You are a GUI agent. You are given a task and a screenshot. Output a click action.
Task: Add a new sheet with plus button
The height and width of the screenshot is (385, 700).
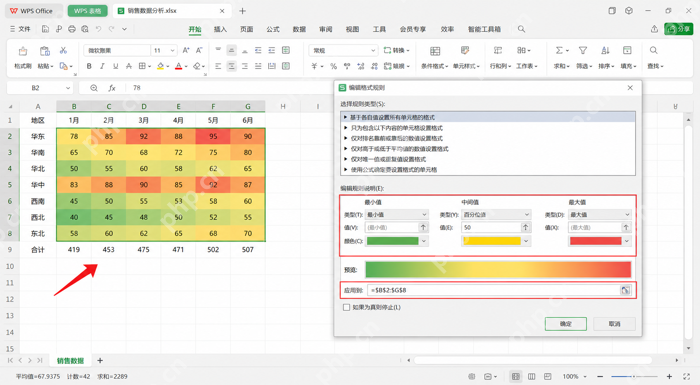click(x=100, y=360)
